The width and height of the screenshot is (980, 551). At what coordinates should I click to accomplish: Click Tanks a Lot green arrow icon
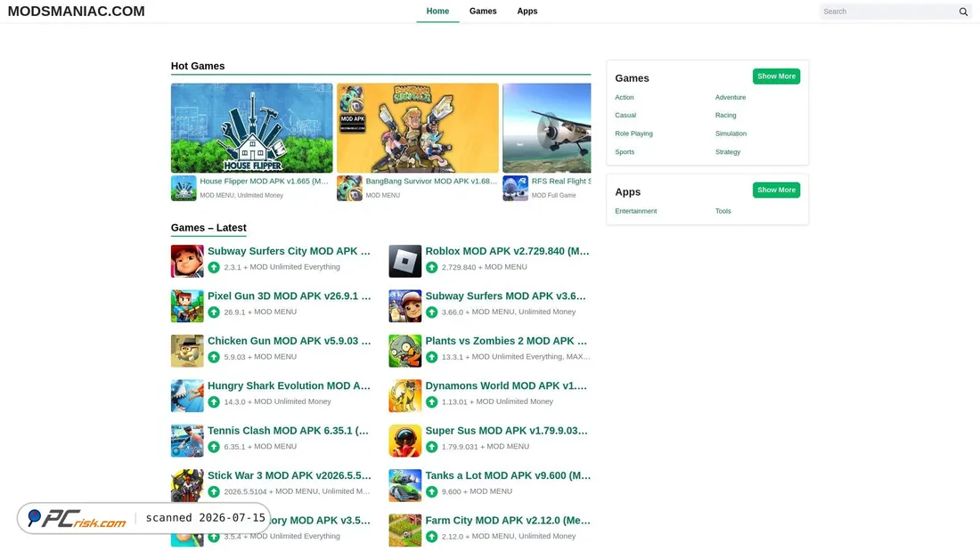click(432, 492)
